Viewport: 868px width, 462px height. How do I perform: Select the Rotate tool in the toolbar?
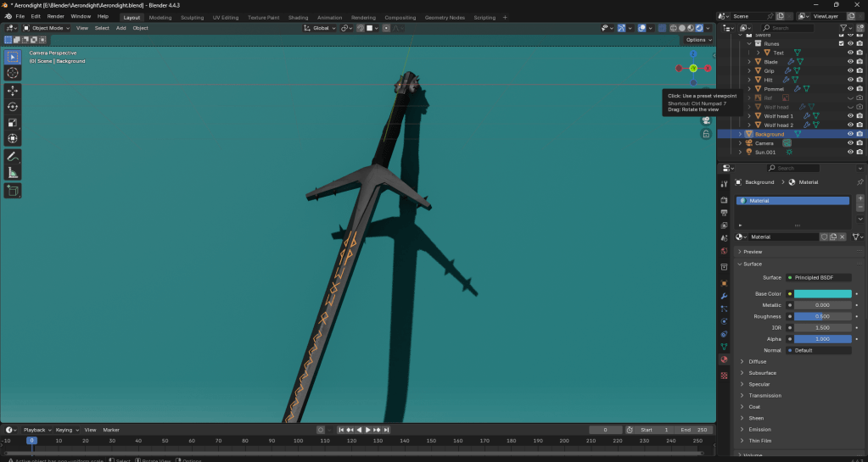13,106
